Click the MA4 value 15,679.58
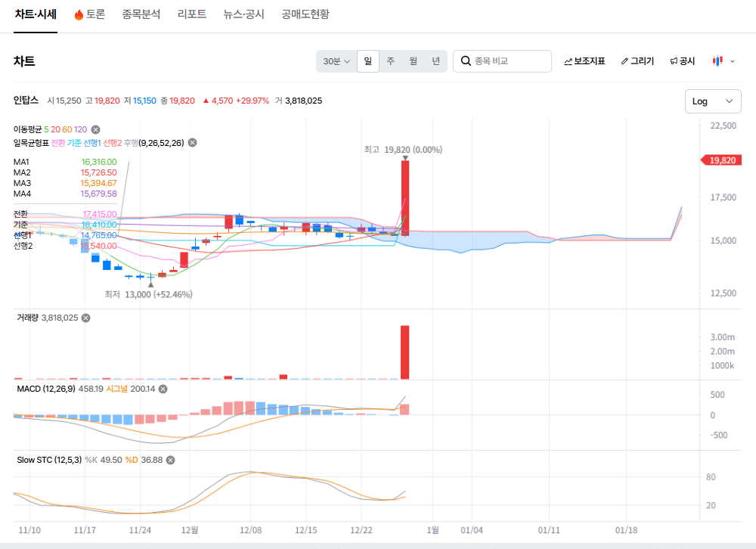 pyautogui.click(x=99, y=194)
